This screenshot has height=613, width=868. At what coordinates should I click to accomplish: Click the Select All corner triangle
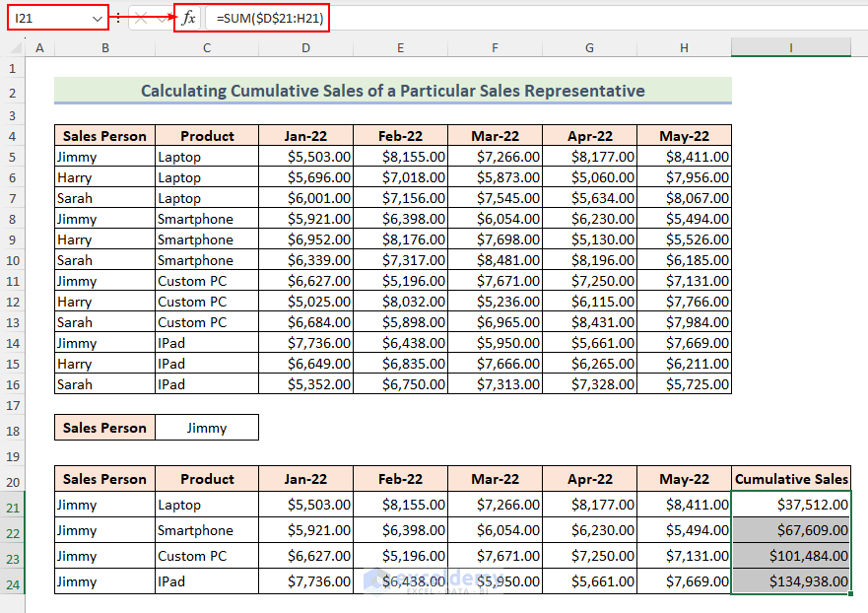tap(16, 47)
